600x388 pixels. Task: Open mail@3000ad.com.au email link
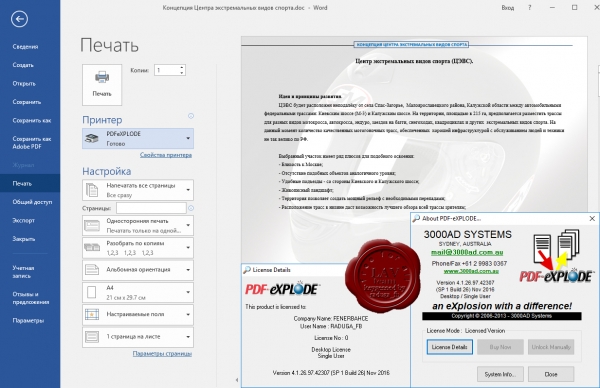(x=467, y=253)
